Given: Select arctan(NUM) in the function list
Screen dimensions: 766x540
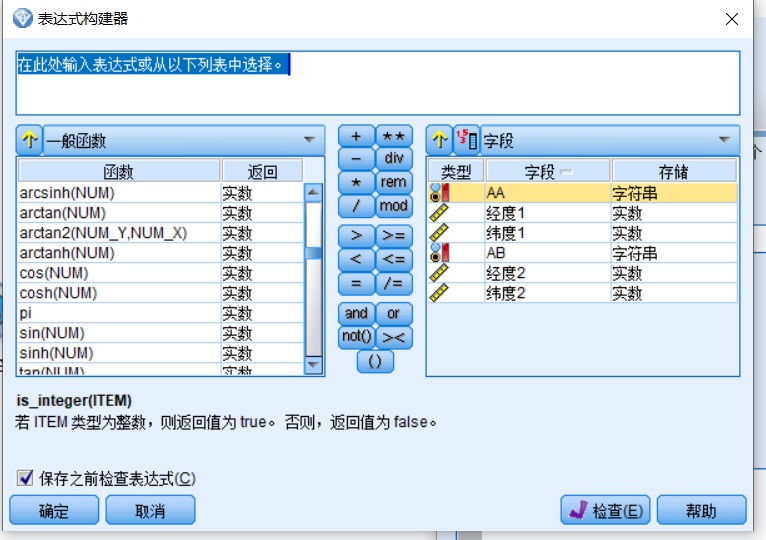Looking at the screenshot, I should [161, 213].
